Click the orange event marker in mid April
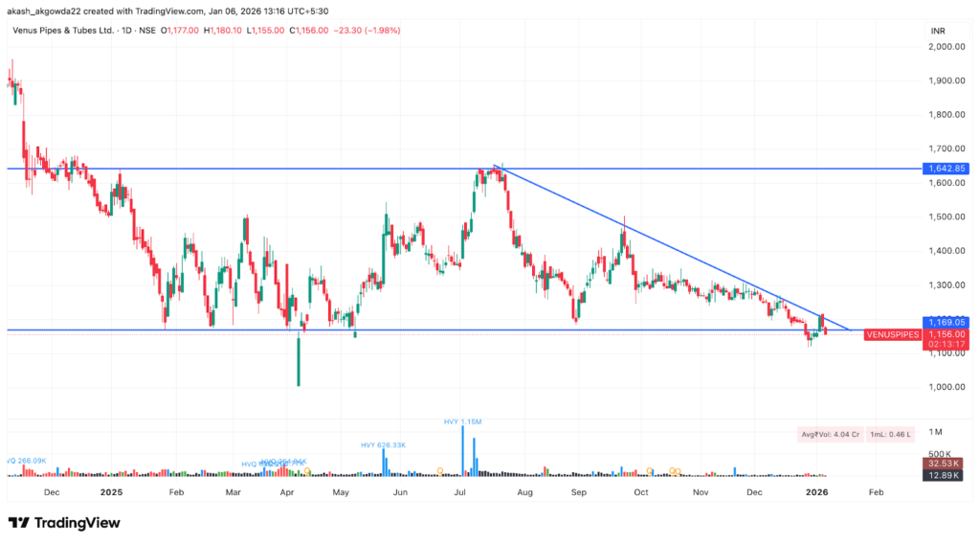 click(x=307, y=471)
